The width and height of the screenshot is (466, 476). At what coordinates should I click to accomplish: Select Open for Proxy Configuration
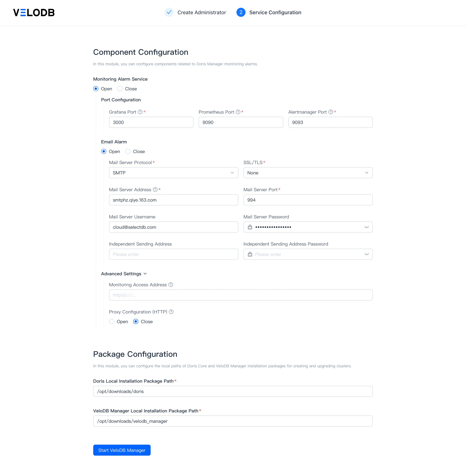(x=118, y=322)
